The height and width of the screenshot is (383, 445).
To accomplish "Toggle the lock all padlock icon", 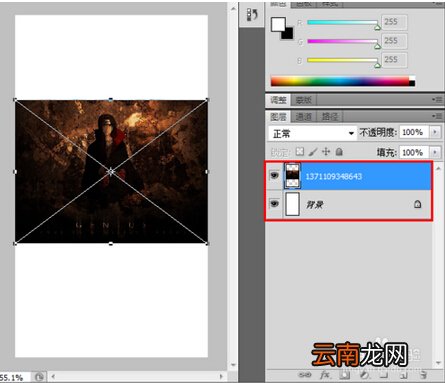I will pyautogui.click(x=339, y=152).
